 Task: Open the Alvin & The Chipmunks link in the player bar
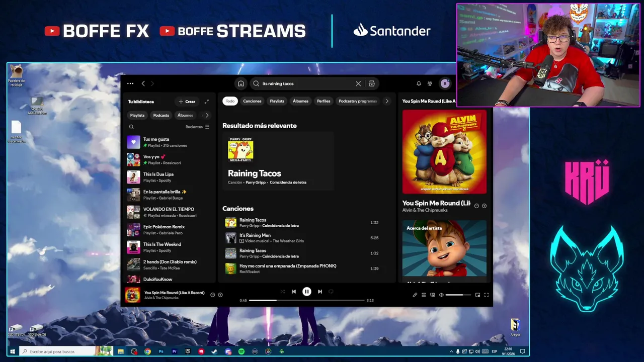click(162, 298)
